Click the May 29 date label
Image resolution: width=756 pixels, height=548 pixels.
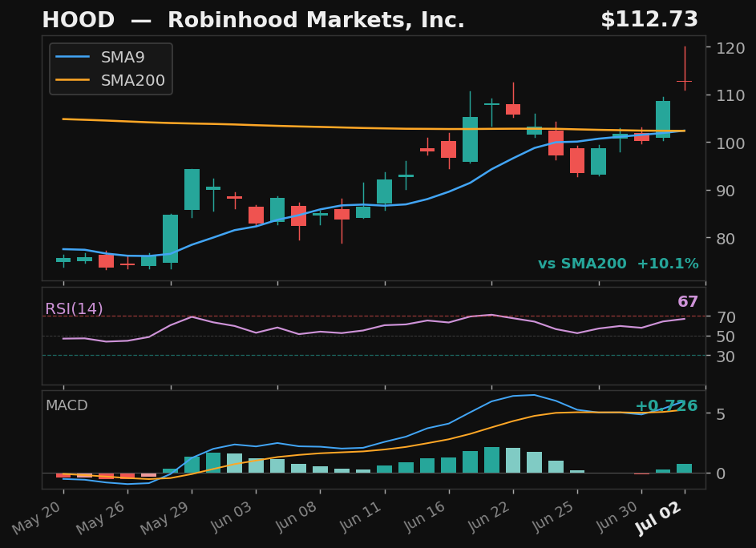(x=165, y=518)
